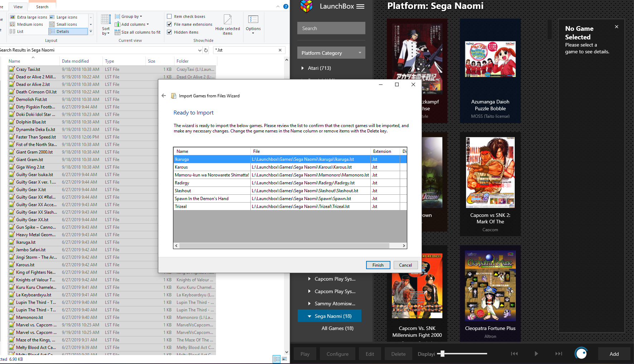Viewport: 634px width, 364px height.
Task: Enable Item check boxes option
Action: (169, 16)
